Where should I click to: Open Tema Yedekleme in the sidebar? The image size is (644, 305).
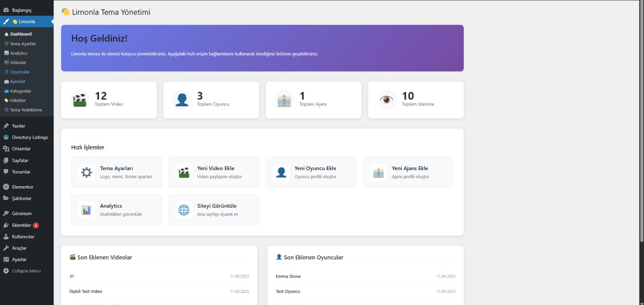[26, 110]
